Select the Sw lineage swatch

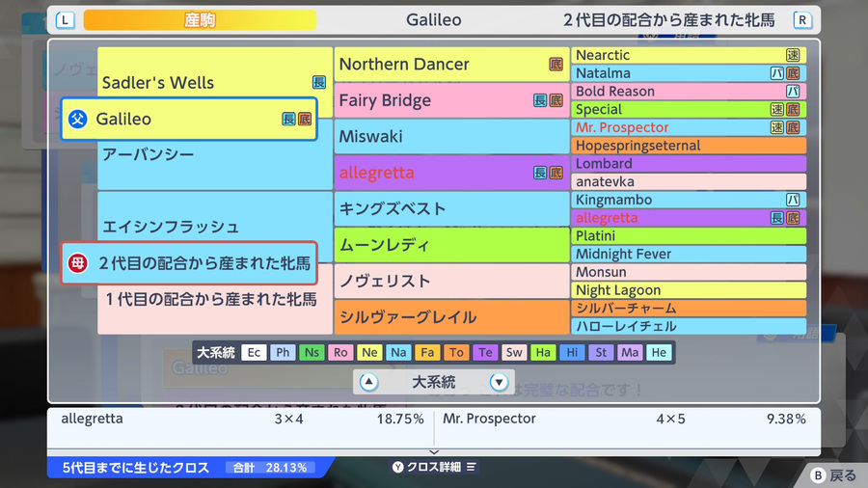pyautogui.click(x=514, y=352)
